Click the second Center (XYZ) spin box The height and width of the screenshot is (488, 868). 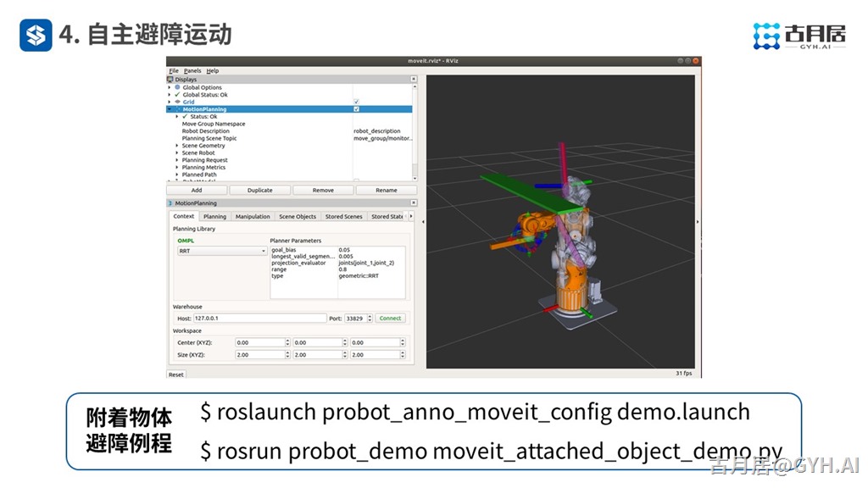[320, 342]
